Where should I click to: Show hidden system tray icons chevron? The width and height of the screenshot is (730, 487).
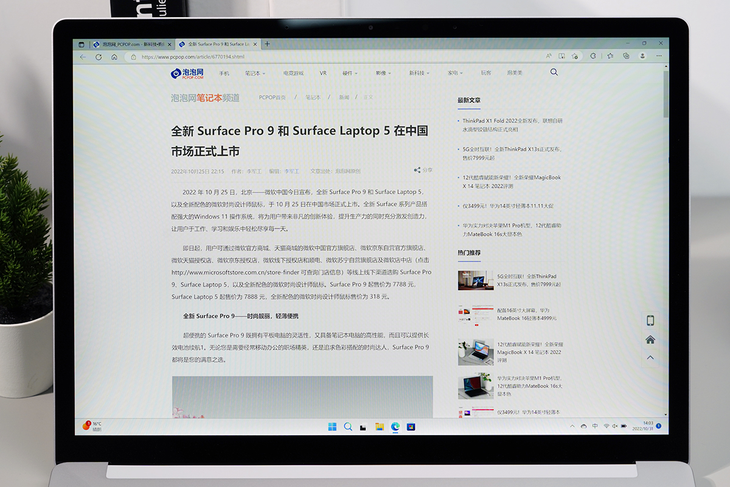pos(572,426)
